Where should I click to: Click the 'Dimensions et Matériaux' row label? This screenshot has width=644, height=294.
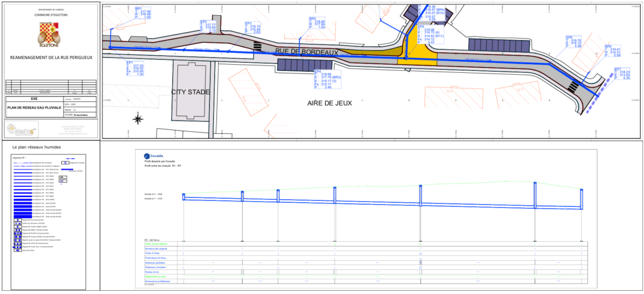point(157,281)
